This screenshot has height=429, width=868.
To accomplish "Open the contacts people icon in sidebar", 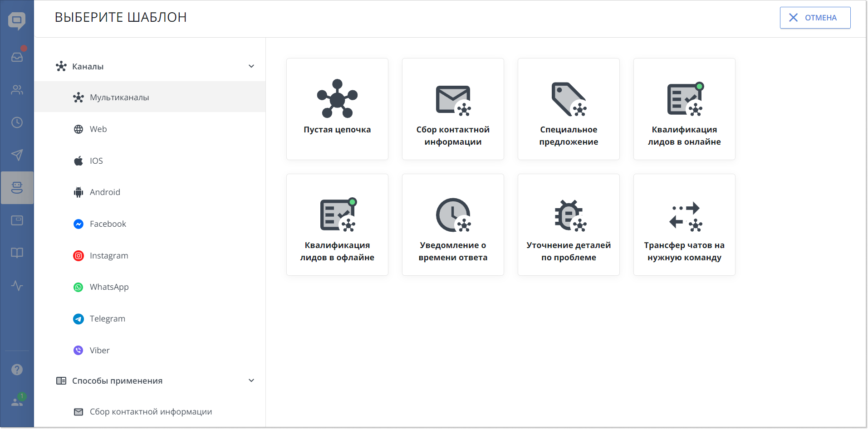I will 17,90.
